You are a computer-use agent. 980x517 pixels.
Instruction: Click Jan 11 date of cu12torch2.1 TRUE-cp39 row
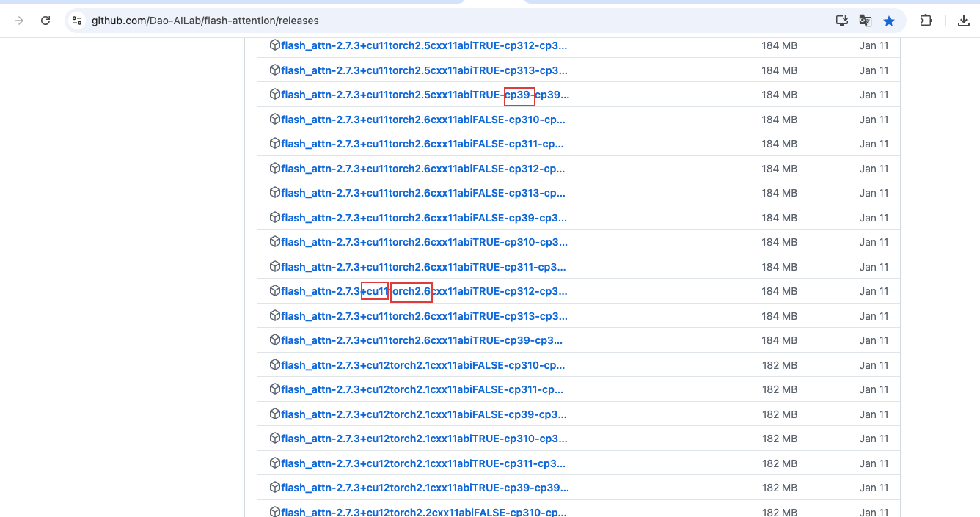pyautogui.click(x=874, y=488)
